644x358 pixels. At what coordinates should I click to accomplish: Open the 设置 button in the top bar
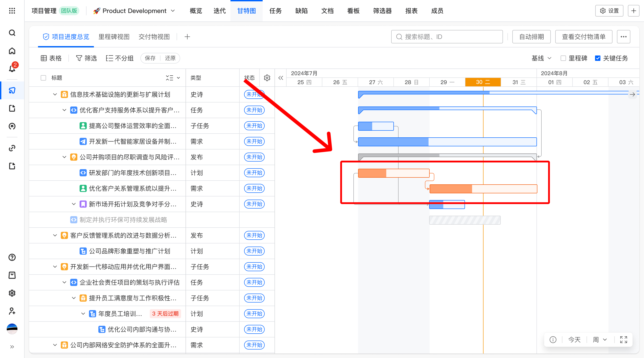(x=609, y=11)
